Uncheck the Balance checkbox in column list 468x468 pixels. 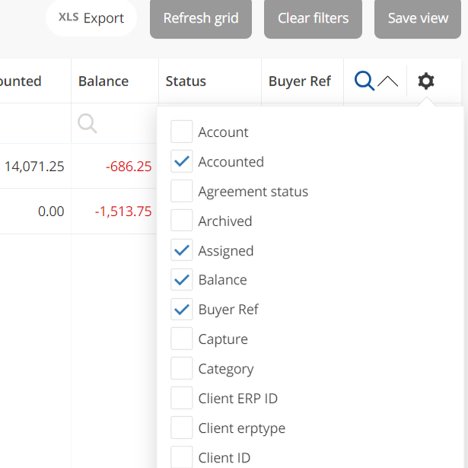pyautogui.click(x=182, y=280)
